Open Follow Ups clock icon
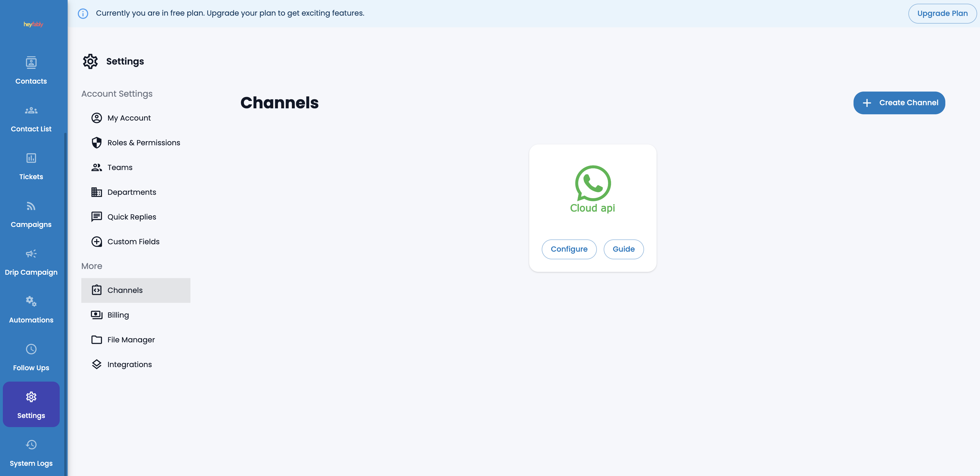This screenshot has width=980, height=476. click(31, 349)
